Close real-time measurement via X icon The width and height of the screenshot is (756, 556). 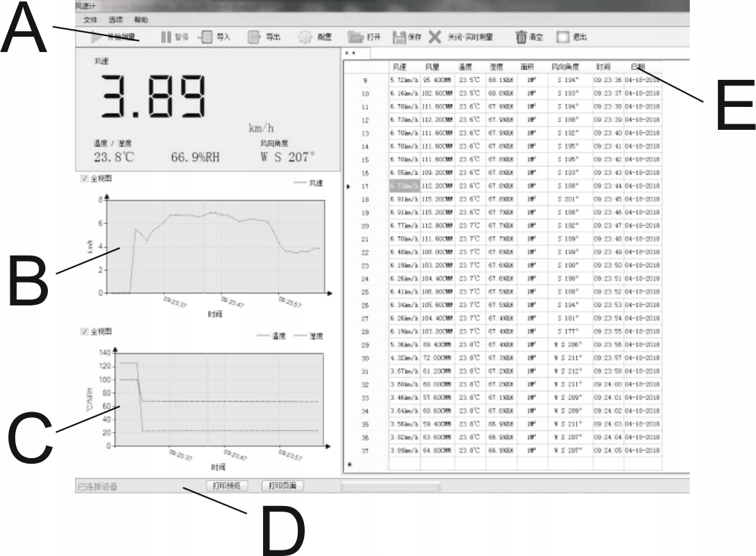pos(435,37)
